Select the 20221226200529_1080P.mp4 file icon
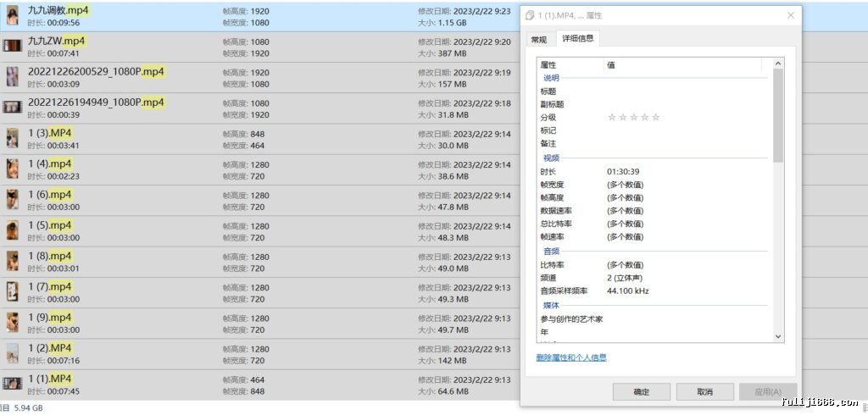The height and width of the screenshot is (415, 868). [12, 77]
